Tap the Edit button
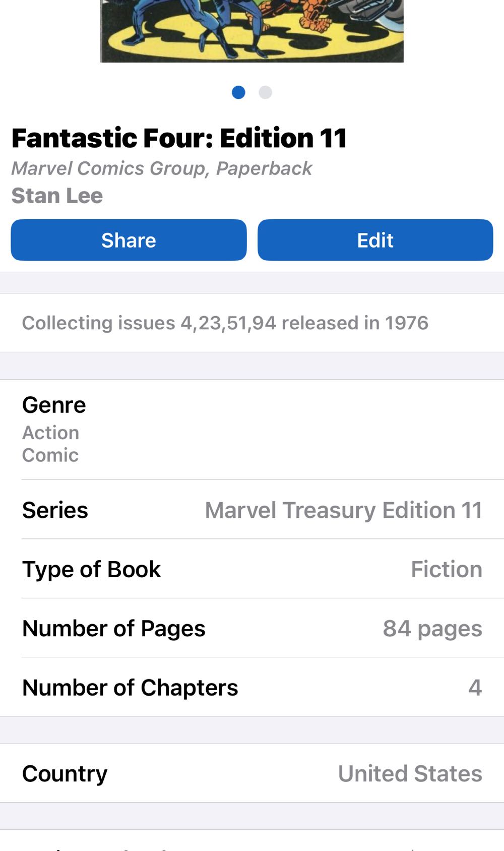This screenshot has width=504, height=851. click(375, 240)
